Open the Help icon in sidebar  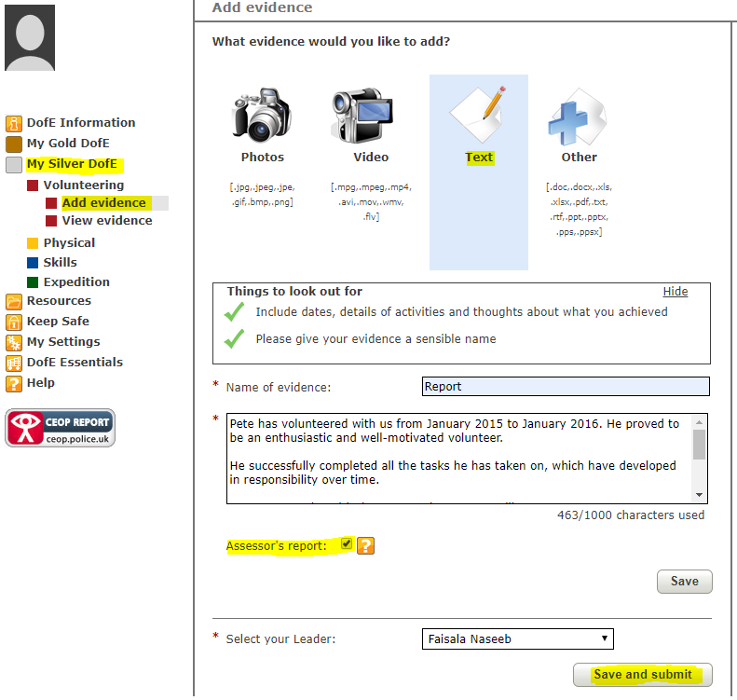click(14, 383)
